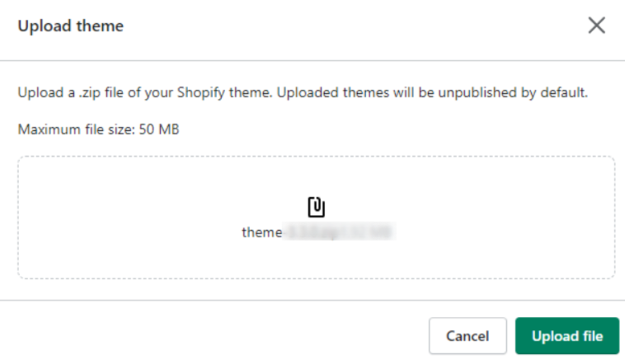This screenshot has width=625, height=364.
Task: Select the attached theme file name
Action: click(316, 232)
